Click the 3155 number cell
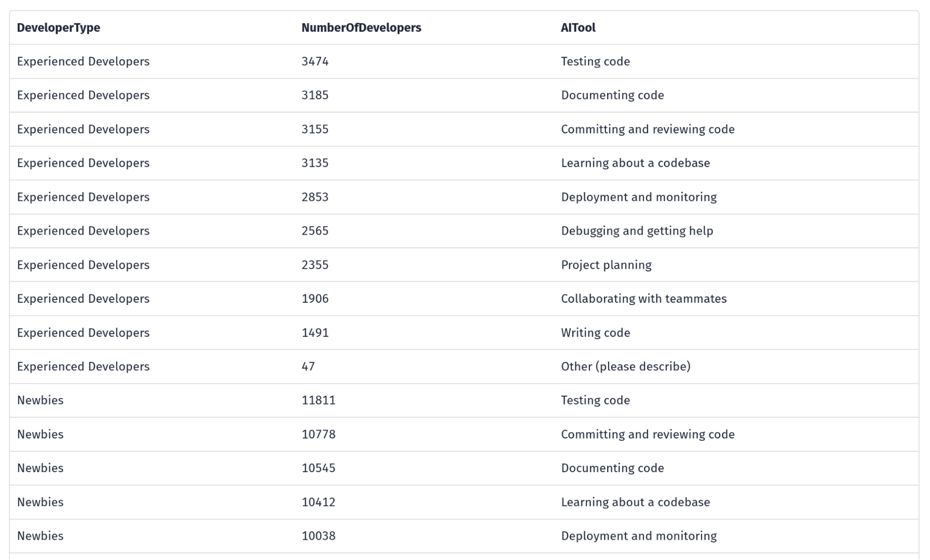Image resolution: width=930 pixels, height=560 pixels. pos(315,129)
